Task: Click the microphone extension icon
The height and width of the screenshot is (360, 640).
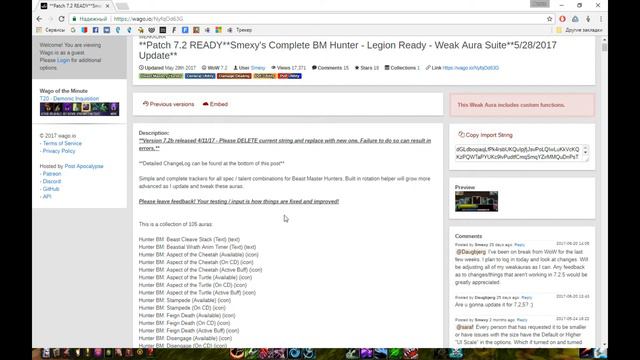Action: 588,19
